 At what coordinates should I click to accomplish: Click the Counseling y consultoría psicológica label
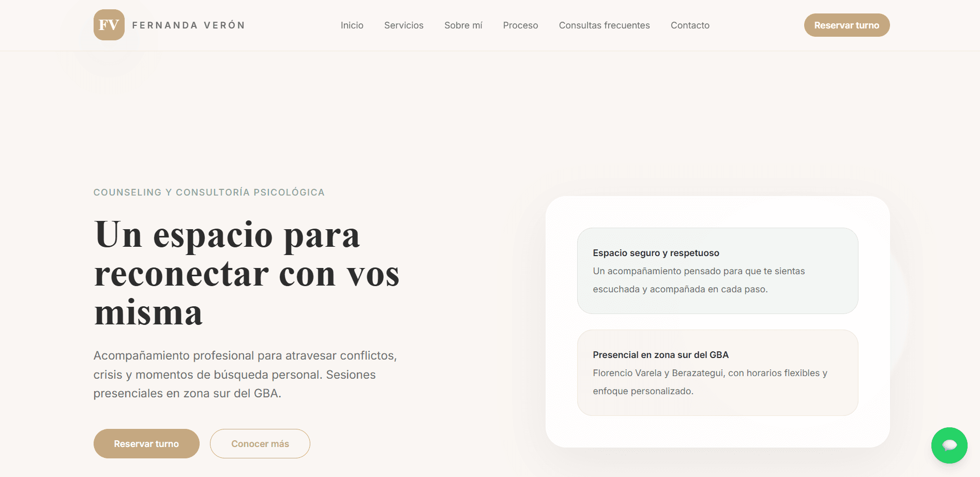pyautogui.click(x=209, y=192)
